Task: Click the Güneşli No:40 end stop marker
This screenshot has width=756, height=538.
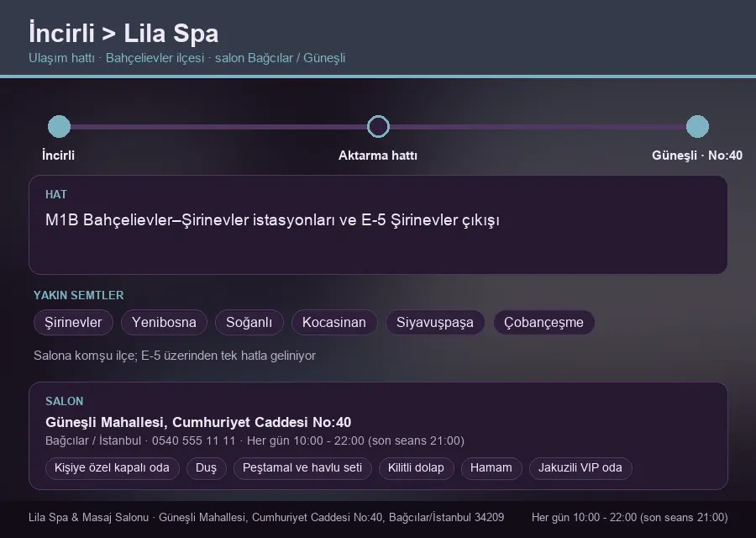Action: click(697, 126)
